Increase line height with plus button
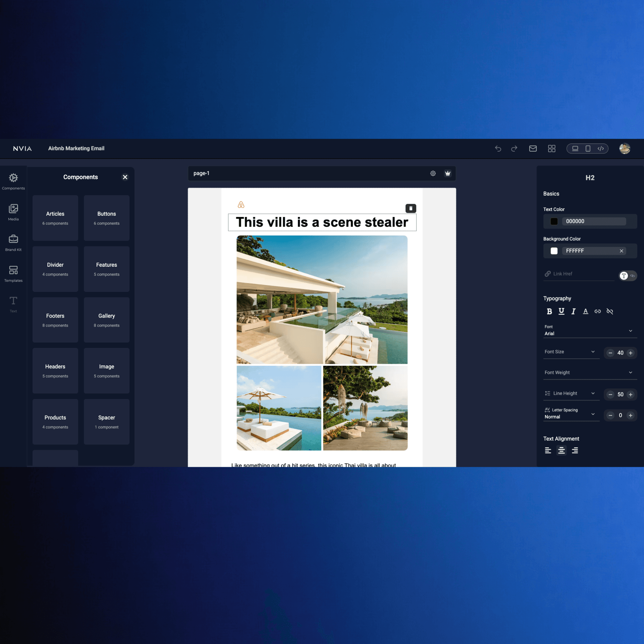Image resolution: width=644 pixels, height=644 pixels. (630, 394)
